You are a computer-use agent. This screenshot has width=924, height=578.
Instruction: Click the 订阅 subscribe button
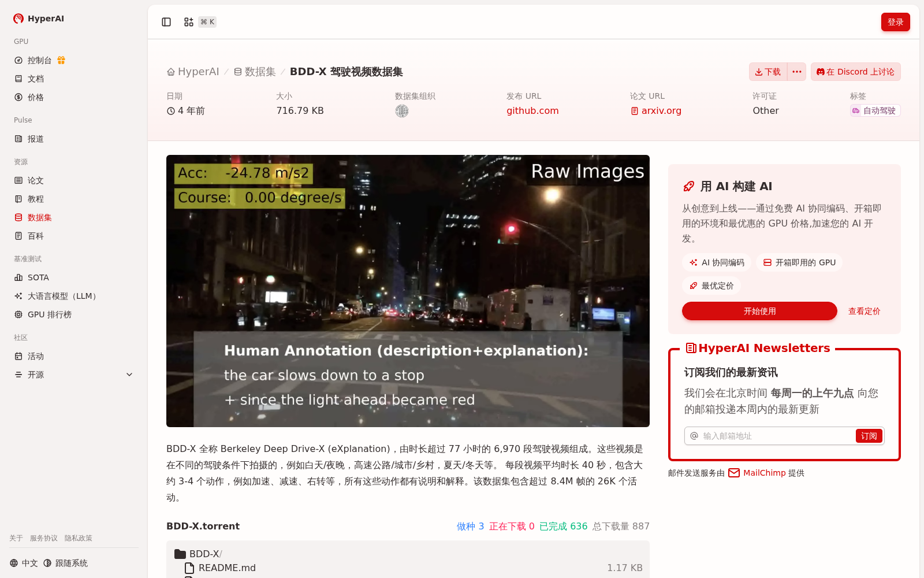(869, 436)
